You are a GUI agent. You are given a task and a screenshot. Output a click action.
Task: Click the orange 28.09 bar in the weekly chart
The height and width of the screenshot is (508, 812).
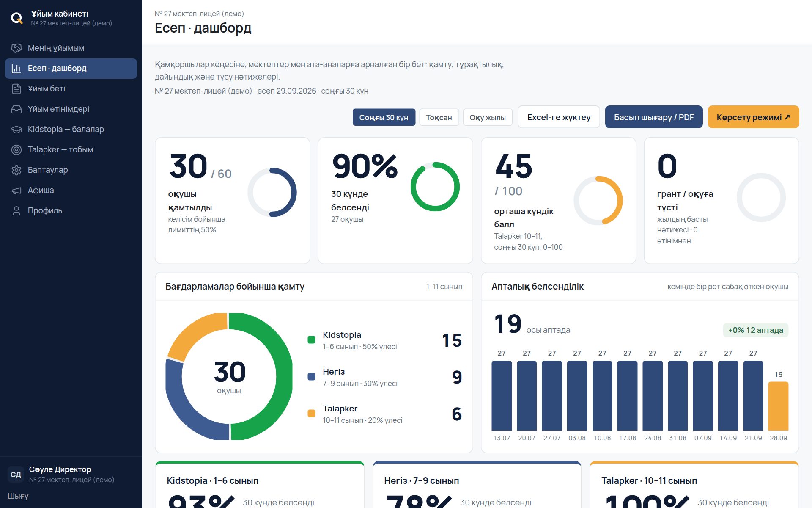pos(778,406)
